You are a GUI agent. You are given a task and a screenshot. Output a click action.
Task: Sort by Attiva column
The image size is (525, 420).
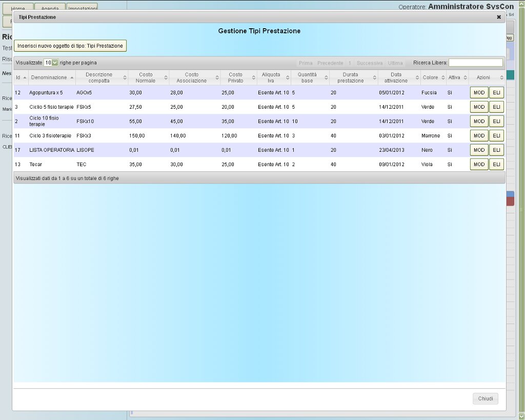[457, 77]
